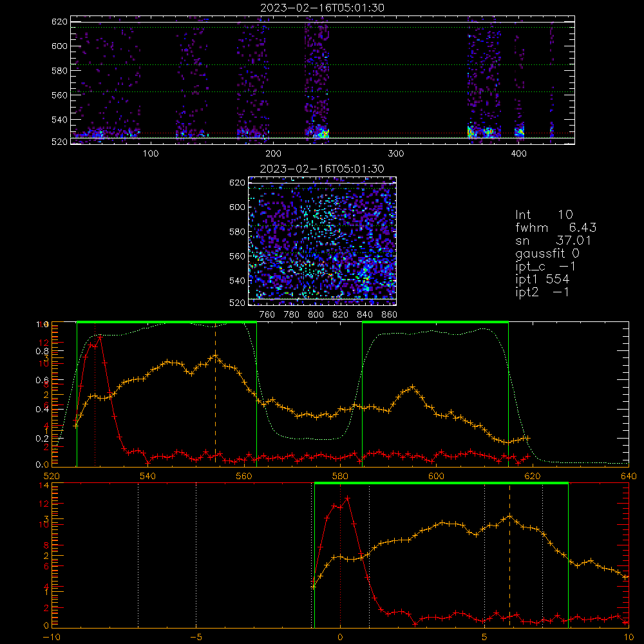
Task: Click the 'ipt_c -1' readout line
Action: click(x=545, y=267)
